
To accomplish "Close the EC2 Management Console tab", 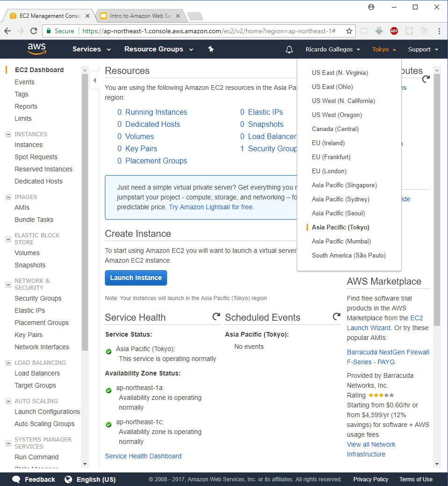I will click(x=88, y=16).
